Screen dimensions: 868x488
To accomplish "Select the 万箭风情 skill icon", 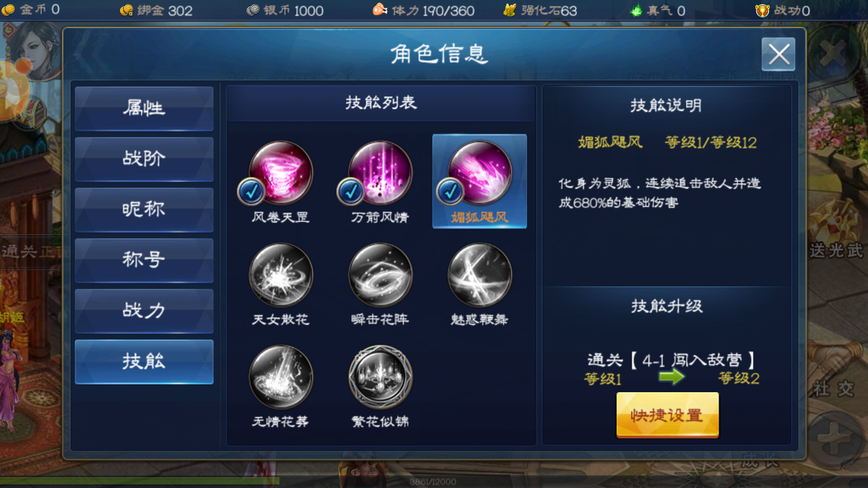I will pyautogui.click(x=380, y=173).
